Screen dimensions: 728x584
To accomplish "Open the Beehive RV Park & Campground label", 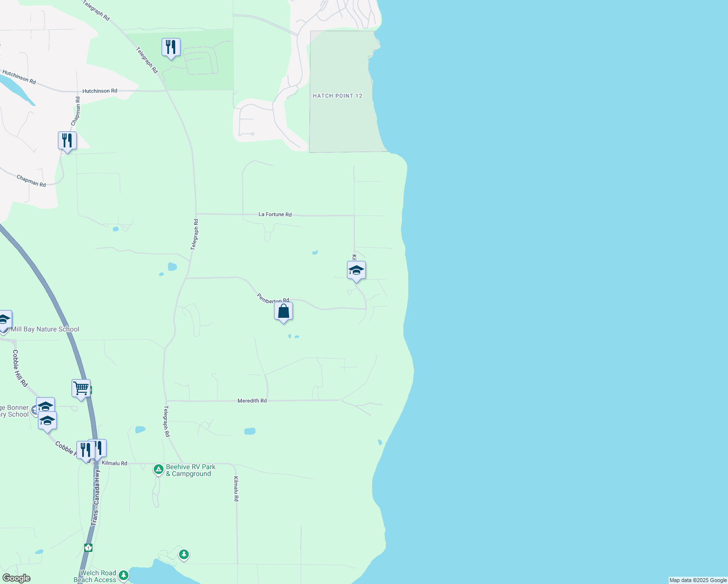I will tap(190, 470).
